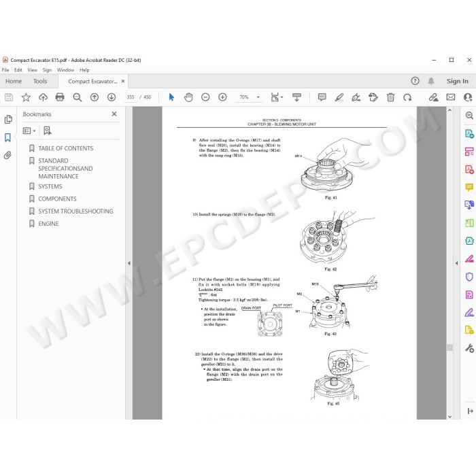Rotate the page clockwise
Image resolution: width=476 pixels, height=476 pixels.
[x=407, y=97]
